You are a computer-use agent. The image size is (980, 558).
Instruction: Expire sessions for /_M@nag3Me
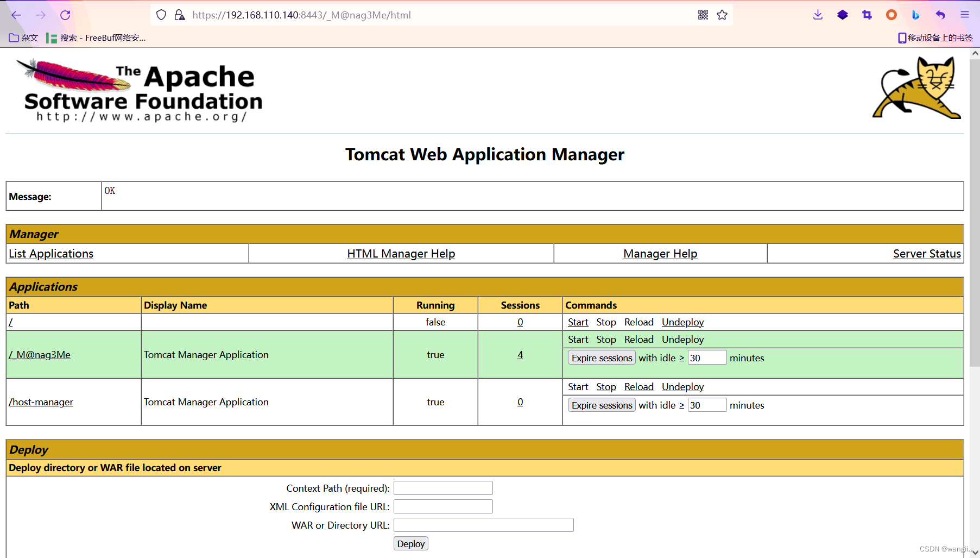point(602,358)
